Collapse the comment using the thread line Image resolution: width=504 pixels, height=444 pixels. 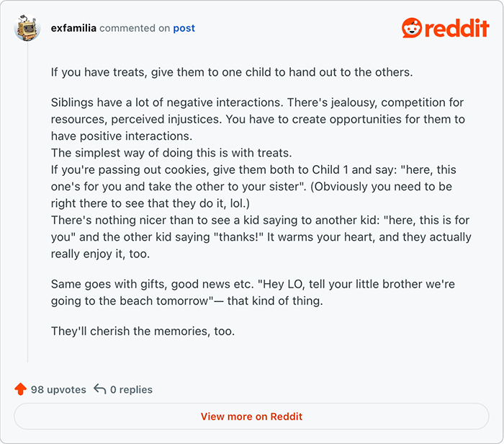(x=27, y=202)
